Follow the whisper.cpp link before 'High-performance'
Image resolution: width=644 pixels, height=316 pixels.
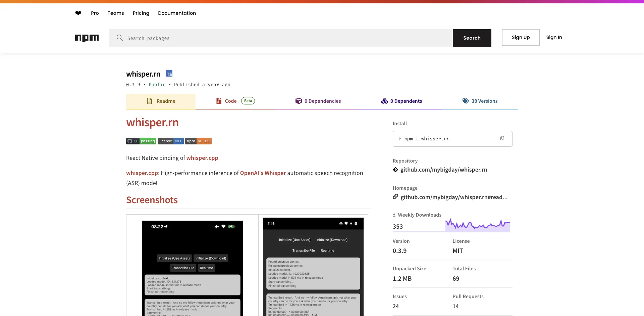pyautogui.click(x=142, y=173)
